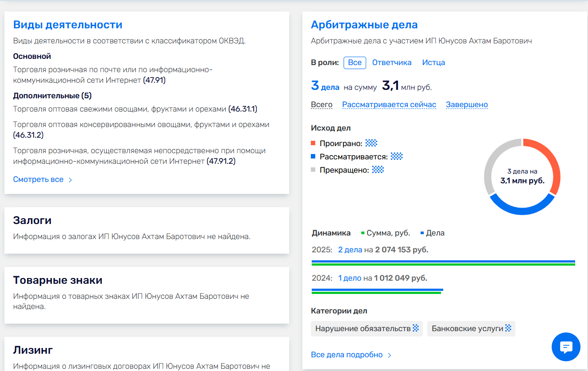The image size is (588, 371).
Task: Filter cases by Истца role
Action: coord(433,62)
